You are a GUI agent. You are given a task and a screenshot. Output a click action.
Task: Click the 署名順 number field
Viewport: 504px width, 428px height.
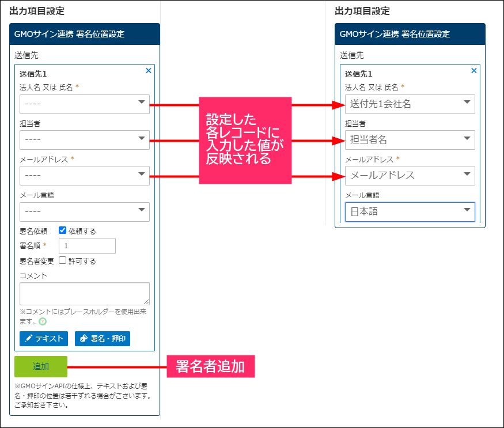click(87, 246)
